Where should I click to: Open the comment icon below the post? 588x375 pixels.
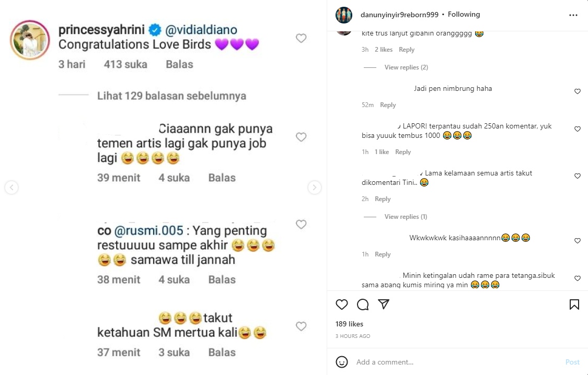363,304
